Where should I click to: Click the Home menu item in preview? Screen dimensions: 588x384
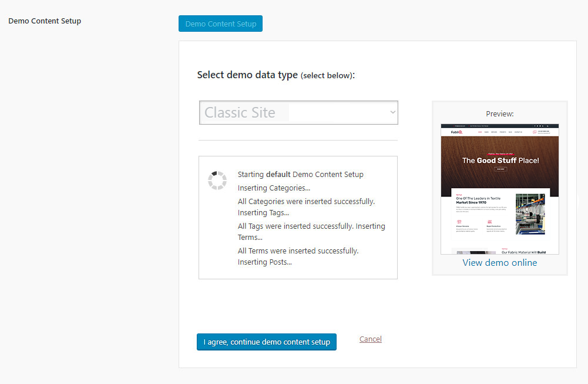pyautogui.click(x=479, y=132)
